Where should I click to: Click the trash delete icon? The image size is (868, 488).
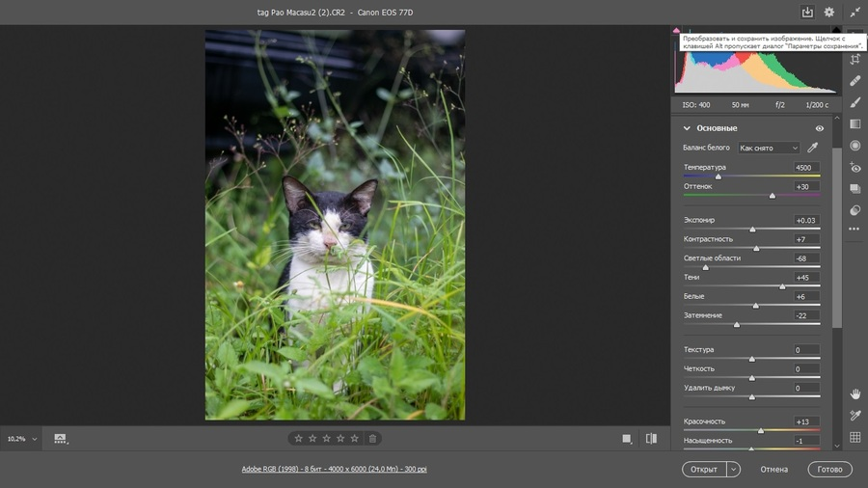click(x=372, y=438)
